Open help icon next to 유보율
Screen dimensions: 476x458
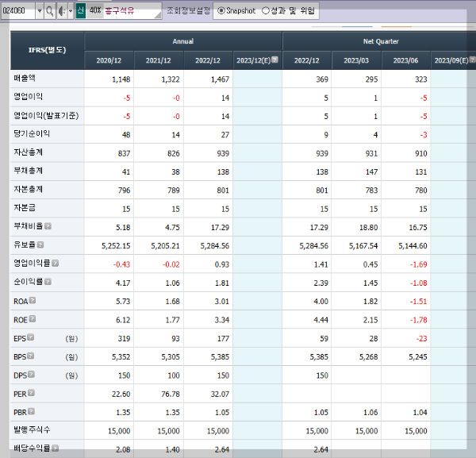(40, 244)
